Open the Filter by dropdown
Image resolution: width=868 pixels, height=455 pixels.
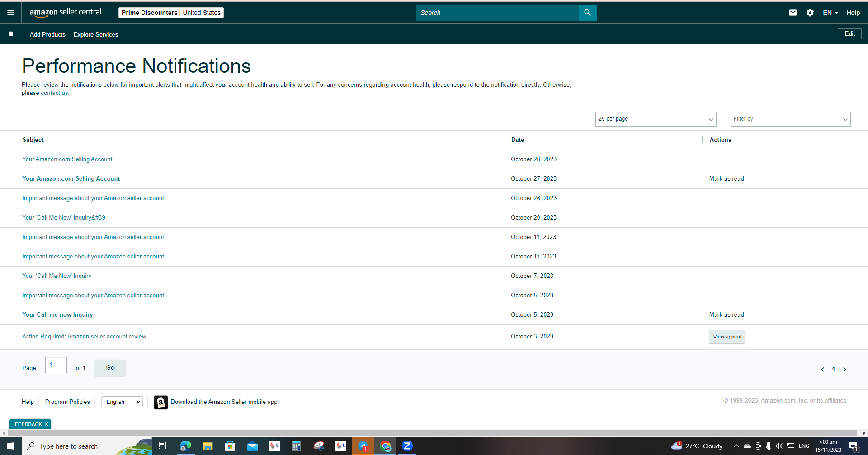pyautogui.click(x=790, y=119)
